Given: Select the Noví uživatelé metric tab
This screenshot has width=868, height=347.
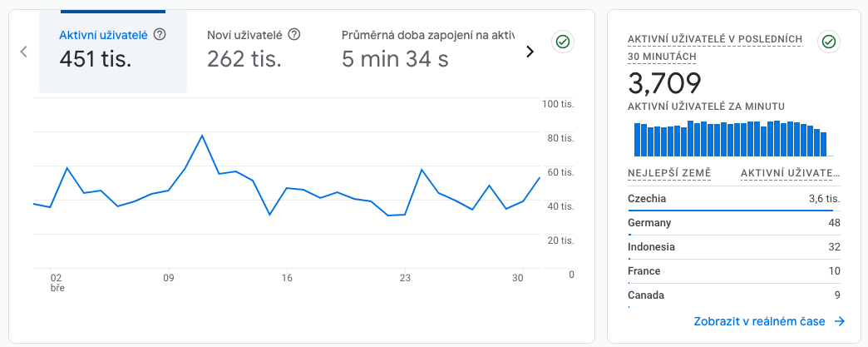Looking at the screenshot, I should click(254, 51).
